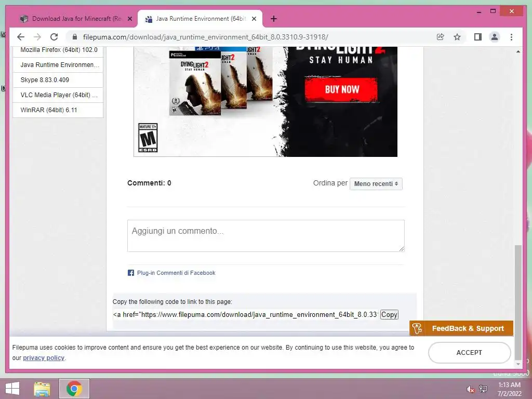Open Plug-in Commenti di Facebook link
532x399 pixels.
click(x=176, y=273)
